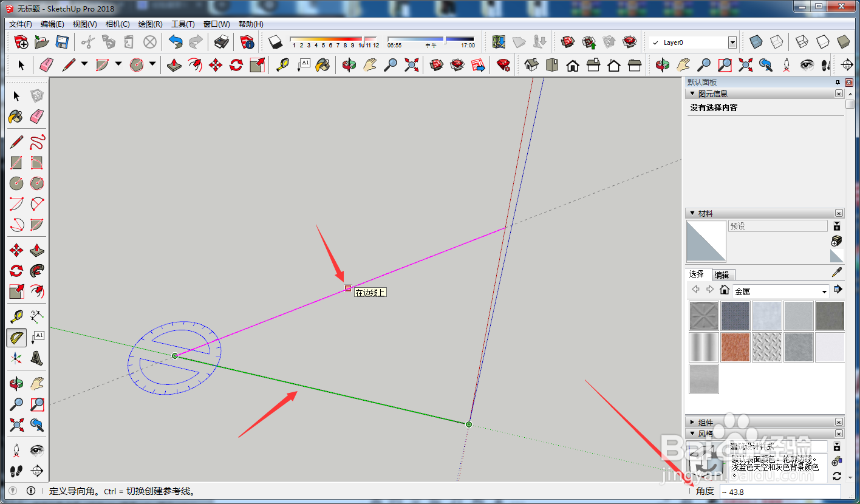This screenshot has height=504, width=860.
Task: Open the pencil tool dropdown arrow
Action: pyautogui.click(x=84, y=64)
